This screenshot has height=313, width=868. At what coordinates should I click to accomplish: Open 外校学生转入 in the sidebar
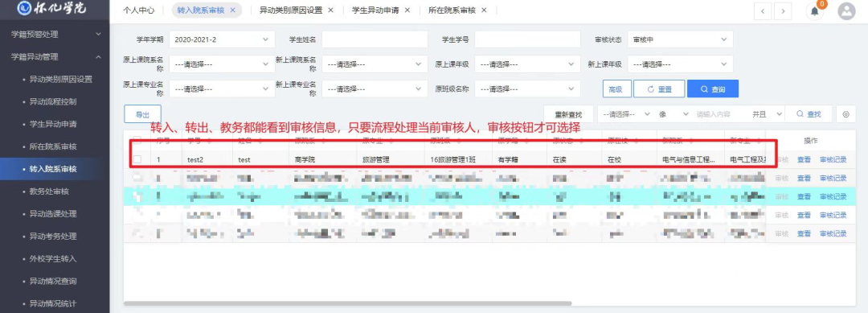pyautogui.click(x=52, y=259)
